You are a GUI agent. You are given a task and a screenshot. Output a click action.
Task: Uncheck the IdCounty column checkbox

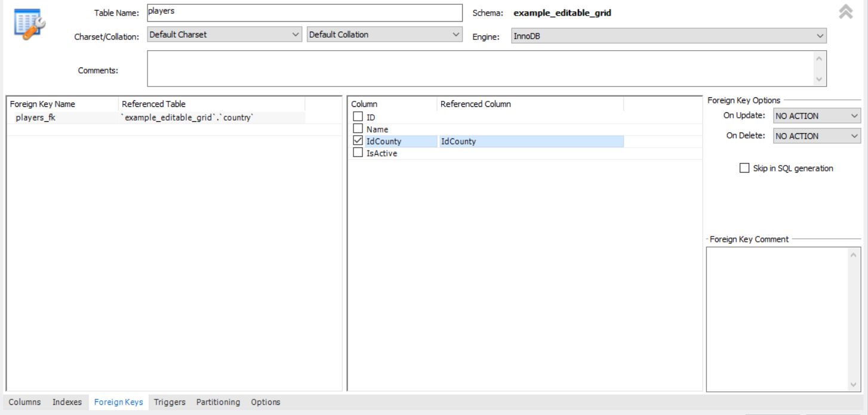click(x=358, y=142)
